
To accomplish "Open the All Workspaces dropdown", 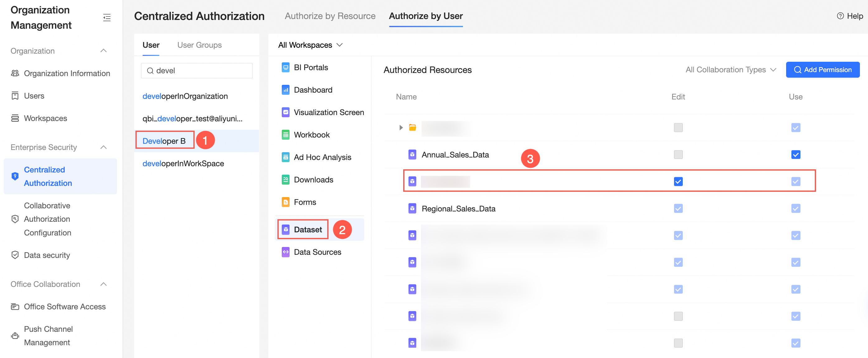I will pos(310,45).
